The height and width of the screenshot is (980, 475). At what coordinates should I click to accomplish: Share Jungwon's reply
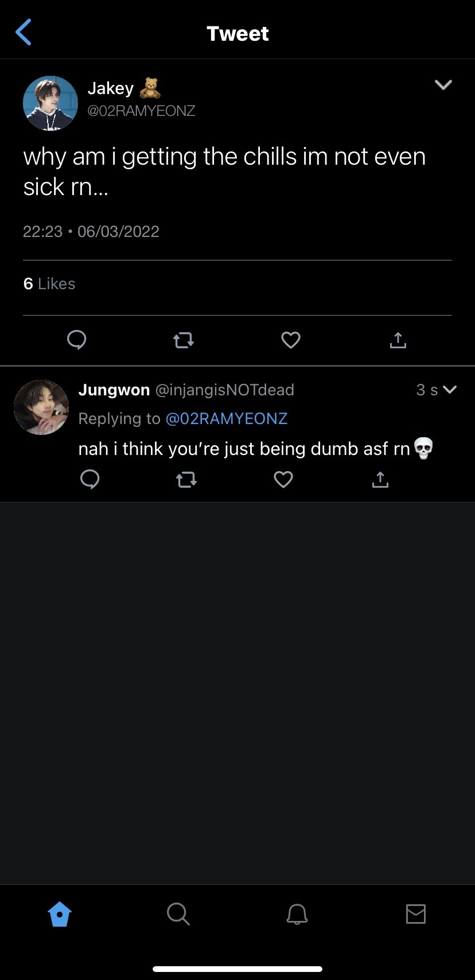pyautogui.click(x=380, y=479)
